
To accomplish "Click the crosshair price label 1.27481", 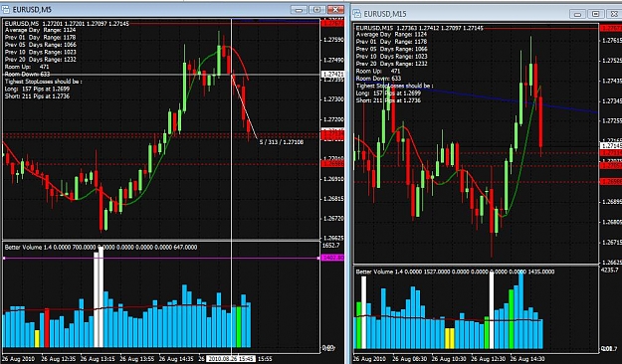I will coord(332,75).
